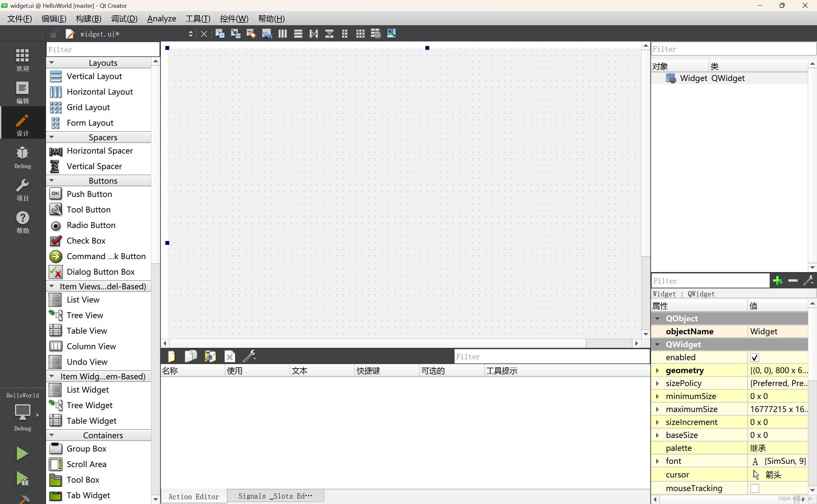Click the Action Editor tab
Screen dimensions: 817x504
point(193,496)
